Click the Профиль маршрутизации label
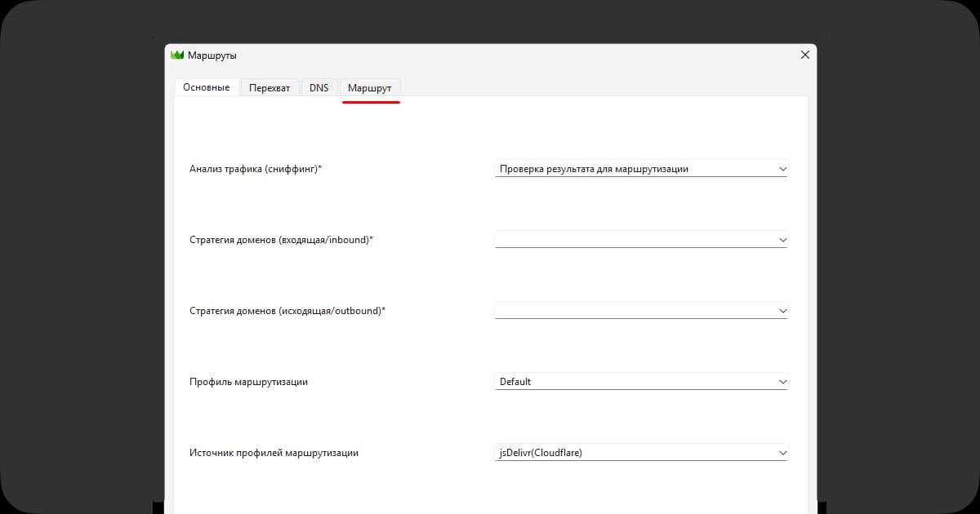The width and height of the screenshot is (980, 514). tap(248, 382)
